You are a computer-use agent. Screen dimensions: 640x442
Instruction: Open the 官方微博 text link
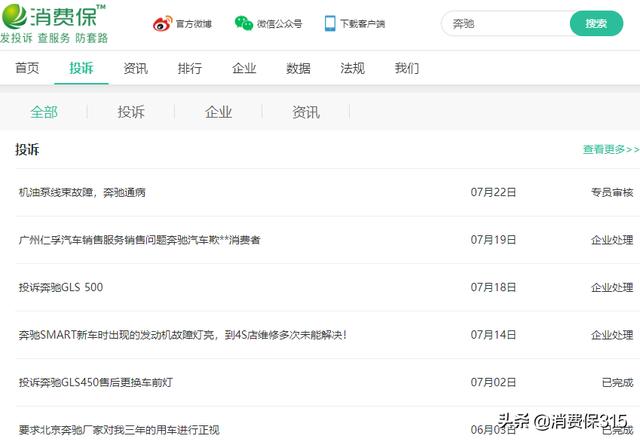point(193,24)
